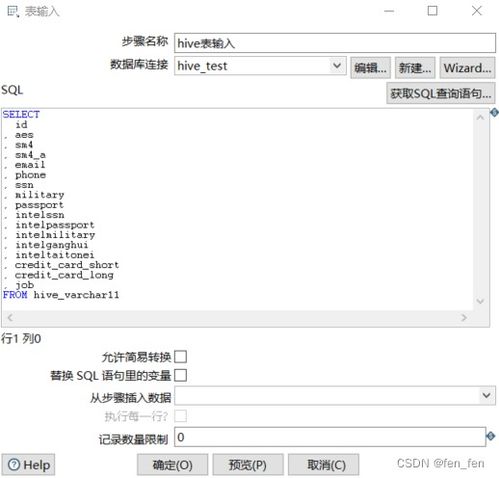Click the SELECT keyword in SQL
499x478 pixels.
tap(21, 115)
